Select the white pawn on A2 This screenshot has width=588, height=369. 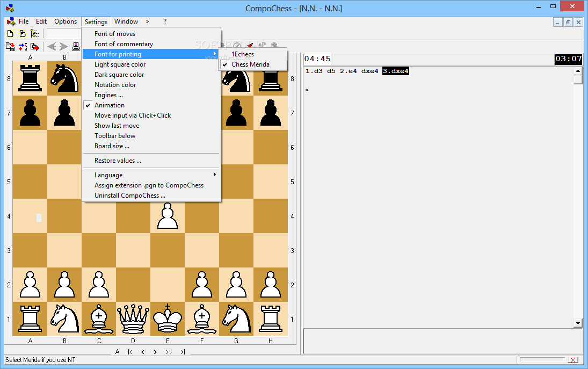[x=30, y=284]
